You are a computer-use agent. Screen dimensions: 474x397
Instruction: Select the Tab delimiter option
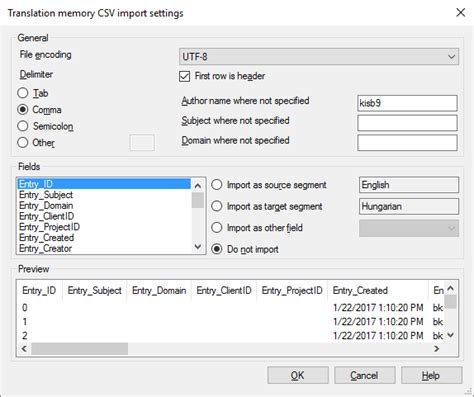pyautogui.click(x=23, y=93)
